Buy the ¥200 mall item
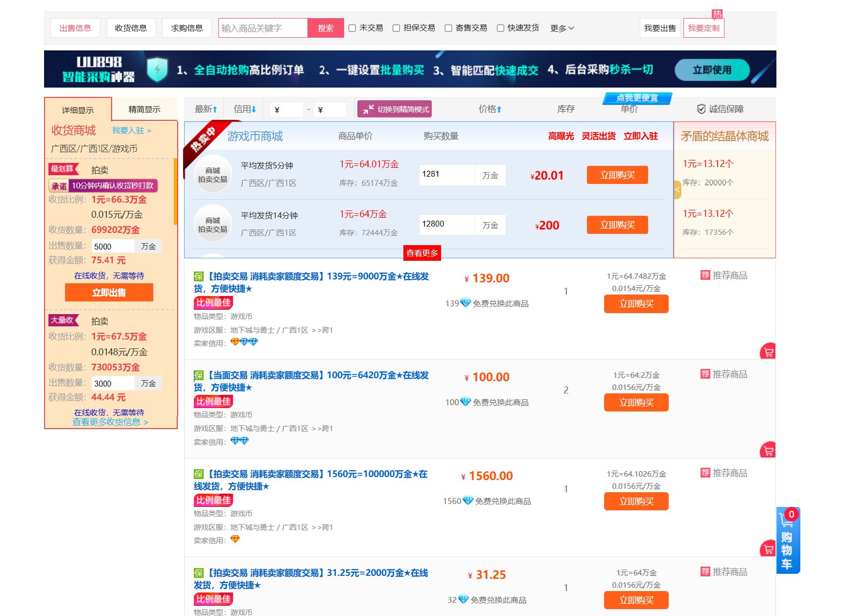Screen dimensions: 863x616 [x=617, y=225]
